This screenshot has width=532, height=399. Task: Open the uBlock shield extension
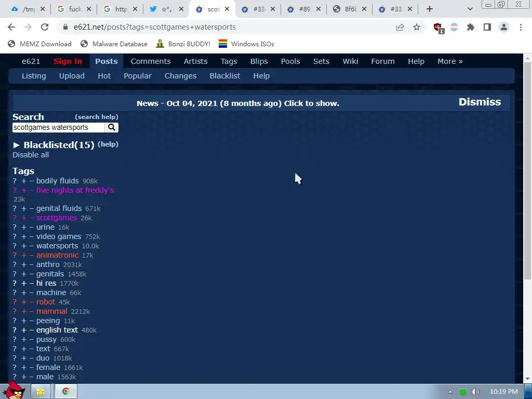[x=438, y=28]
